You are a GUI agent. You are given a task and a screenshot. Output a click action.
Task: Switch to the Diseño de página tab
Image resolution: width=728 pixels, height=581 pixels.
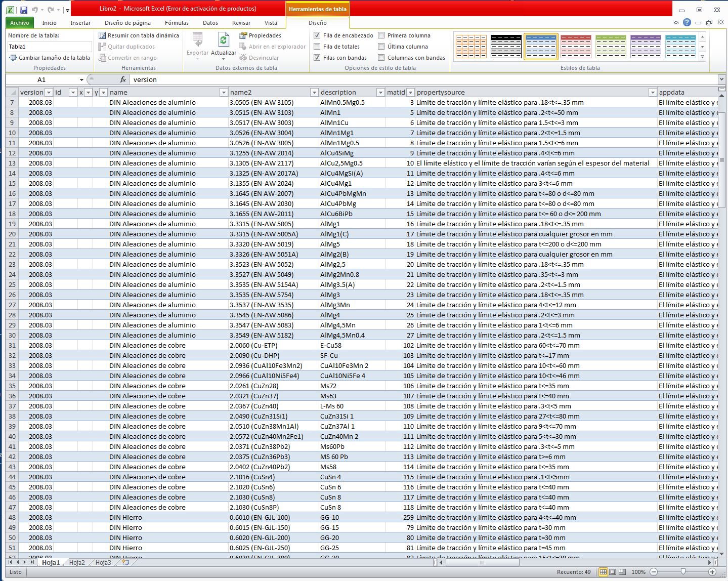coord(127,23)
